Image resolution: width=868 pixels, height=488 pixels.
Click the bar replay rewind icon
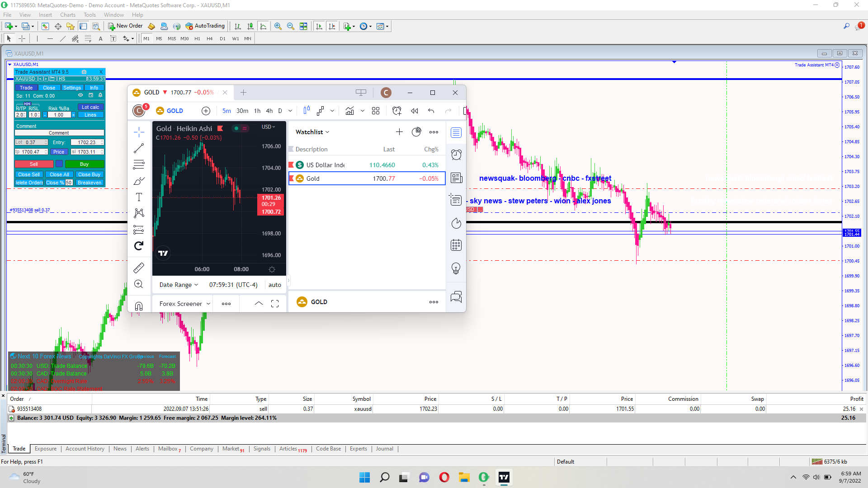(414, 111)
